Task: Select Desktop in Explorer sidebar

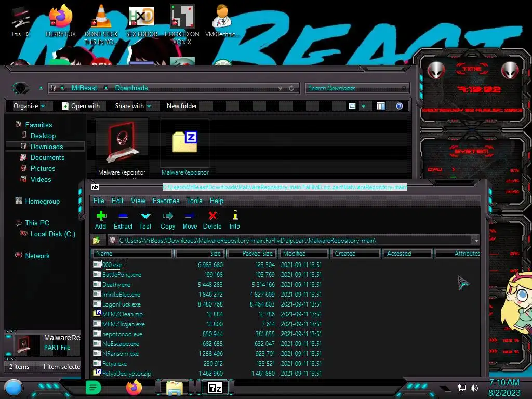Action: (43, 136)
